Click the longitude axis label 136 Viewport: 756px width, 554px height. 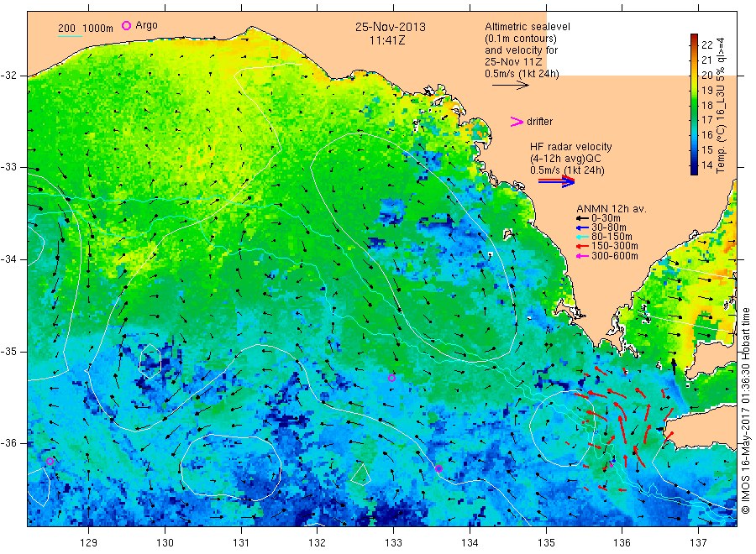622,543
